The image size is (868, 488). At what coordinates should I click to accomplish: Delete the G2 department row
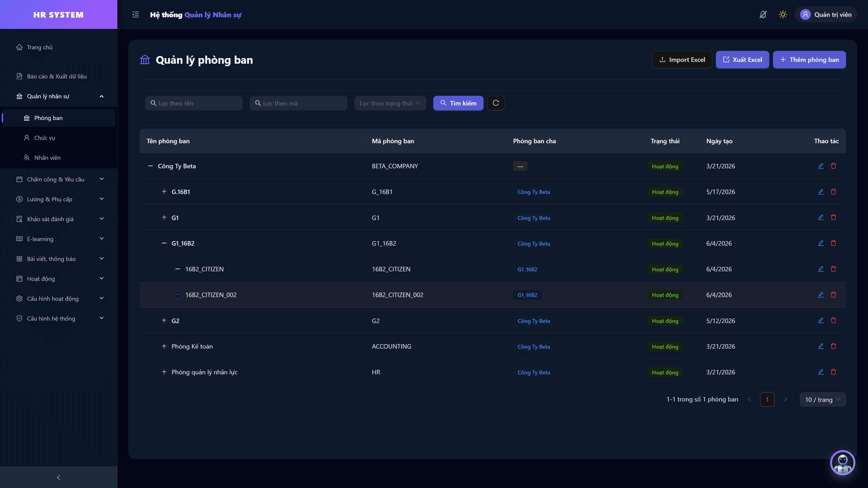pyautogui.click(x=833, y=321)
